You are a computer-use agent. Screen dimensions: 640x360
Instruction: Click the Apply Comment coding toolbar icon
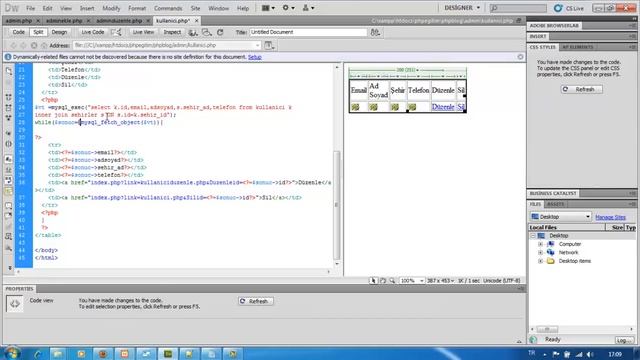(x=9, y=206)
